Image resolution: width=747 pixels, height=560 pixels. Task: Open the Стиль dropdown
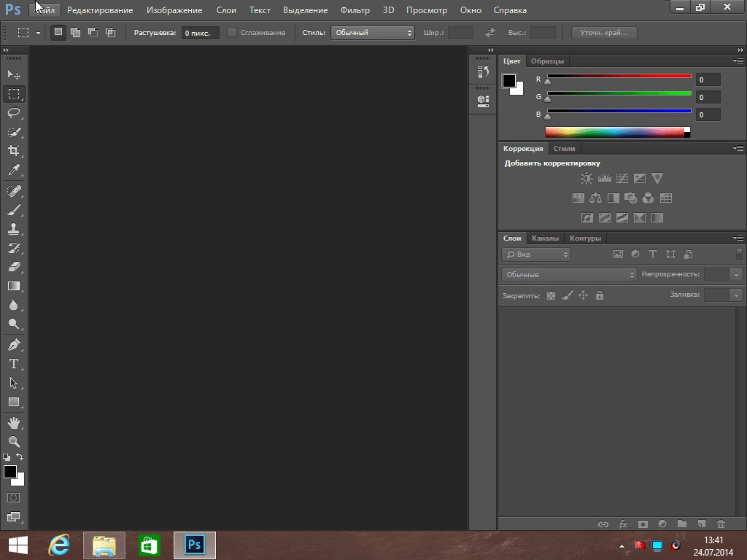tap(373, 33)
